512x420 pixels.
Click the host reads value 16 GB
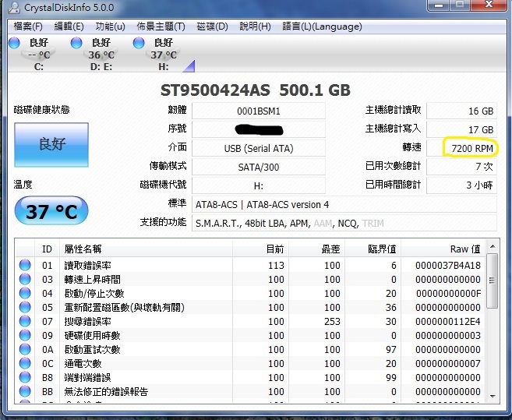461,111
